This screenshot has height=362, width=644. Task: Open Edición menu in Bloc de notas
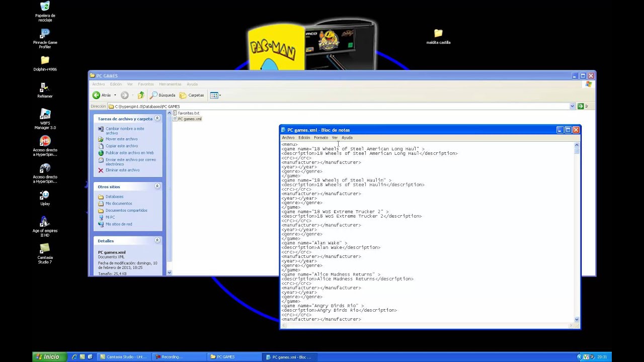point(304,138)
